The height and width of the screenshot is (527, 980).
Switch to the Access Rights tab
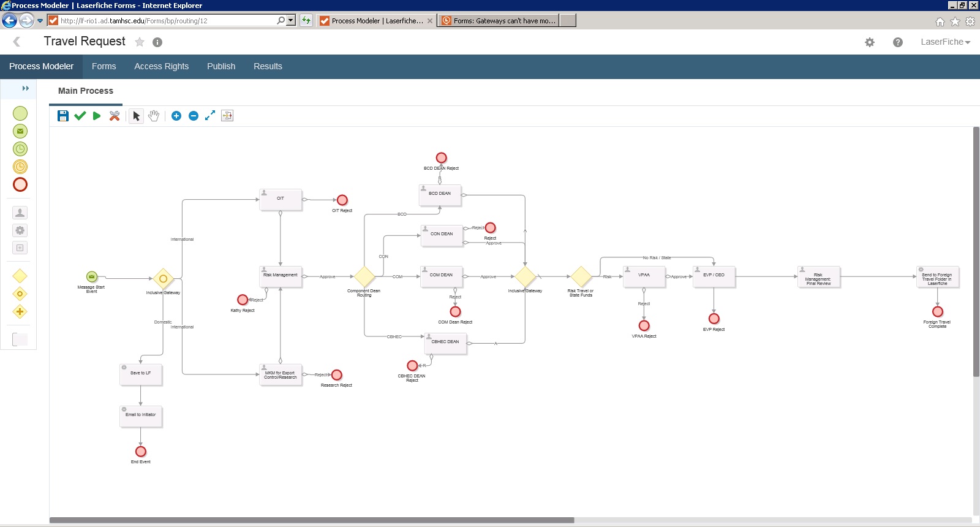(x=161, y=66)
